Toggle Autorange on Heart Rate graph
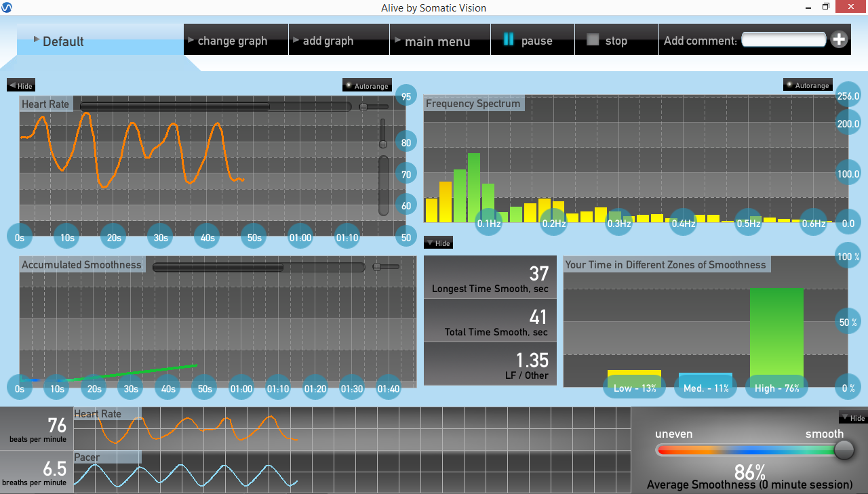 [367, 85]
